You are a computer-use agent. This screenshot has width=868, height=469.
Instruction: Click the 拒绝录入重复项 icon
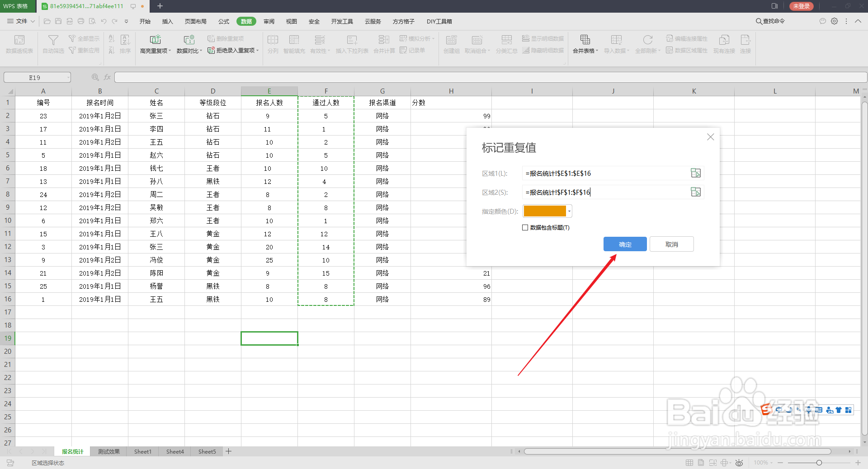pyautogui.click(x=211, y=50)
